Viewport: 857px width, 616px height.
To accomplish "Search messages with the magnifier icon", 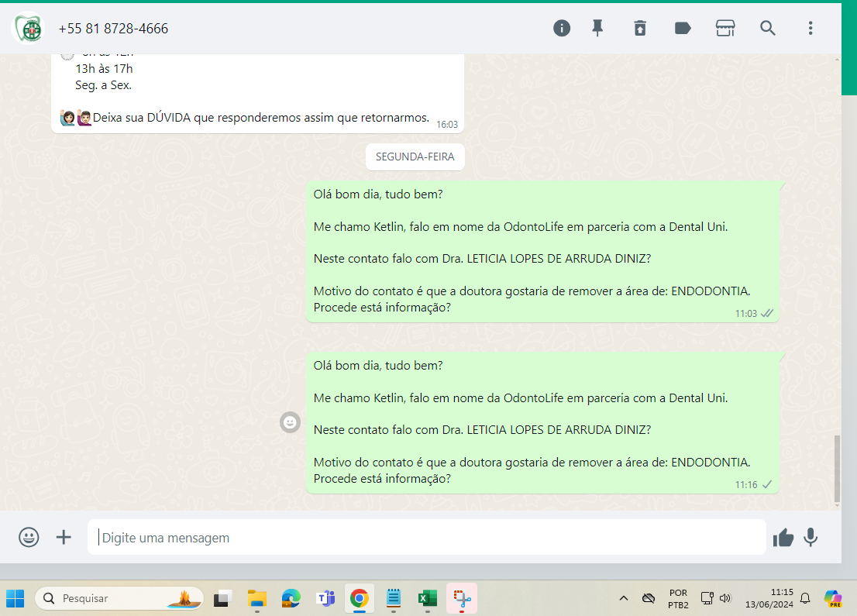I will click(x=768, y=28).
